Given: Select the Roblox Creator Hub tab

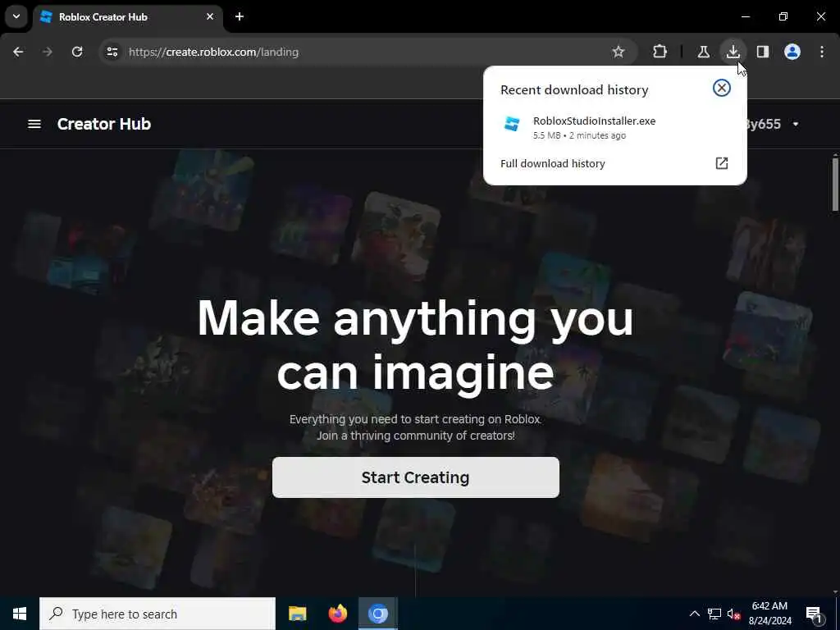Looking at the screenshot, I should (x=127, y=17).
